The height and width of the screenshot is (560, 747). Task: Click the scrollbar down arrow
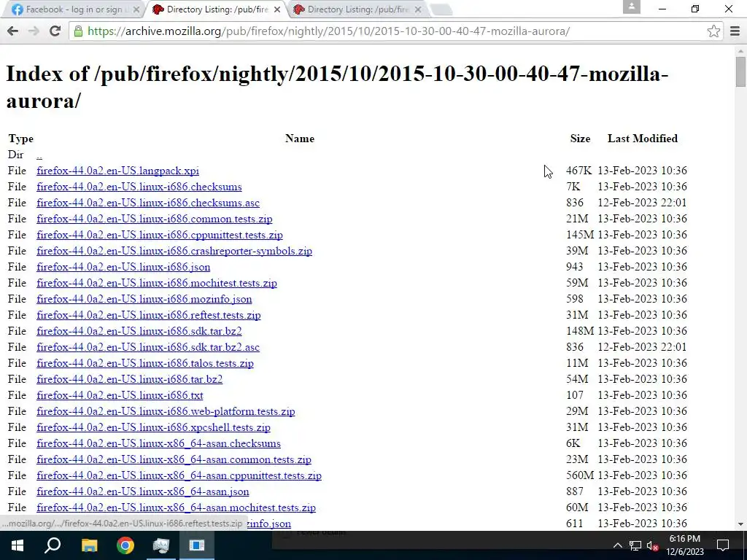click(x=740, y=524)
